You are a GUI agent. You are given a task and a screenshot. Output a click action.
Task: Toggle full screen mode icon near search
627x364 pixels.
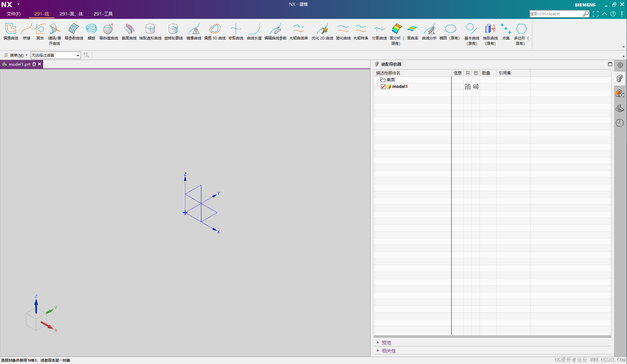click(x=596, y=14)
